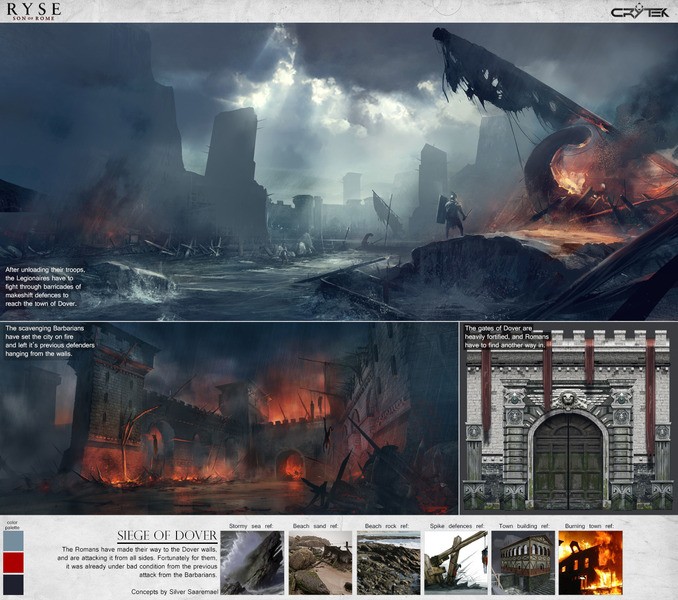Open the Town building reference thumbnail
The height and width of the screenshot is (600, 678).
click(x=523, y=562)
